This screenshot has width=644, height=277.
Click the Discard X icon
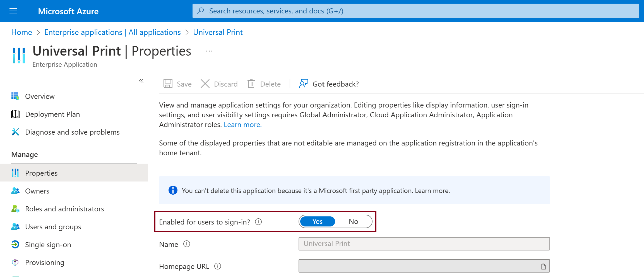tap(205, 84)
